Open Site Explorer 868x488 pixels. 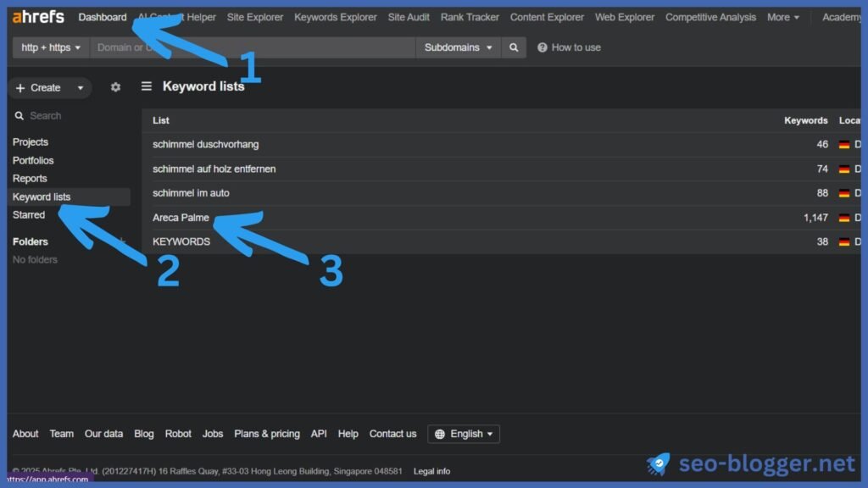click(254, 17)
